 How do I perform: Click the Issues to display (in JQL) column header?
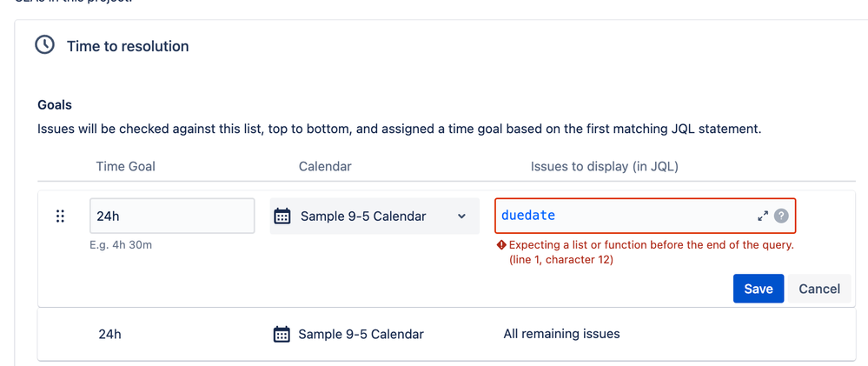tap(605, 167)
